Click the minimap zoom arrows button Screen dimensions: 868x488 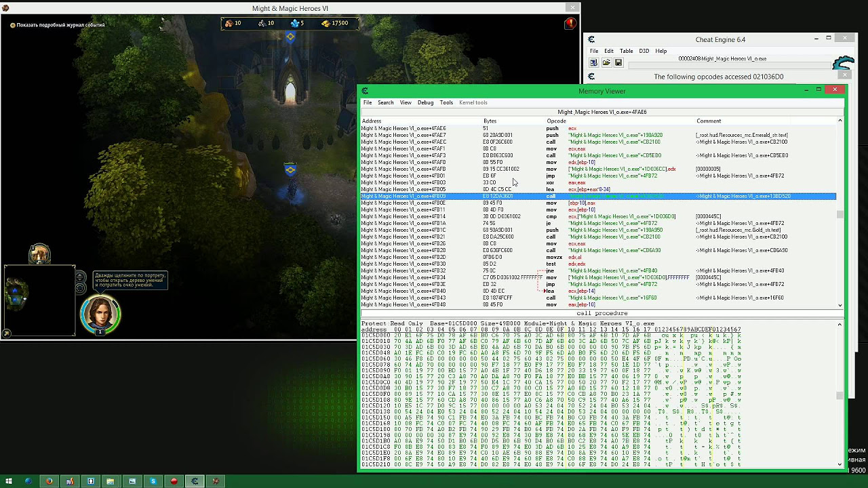click(80, 277)
